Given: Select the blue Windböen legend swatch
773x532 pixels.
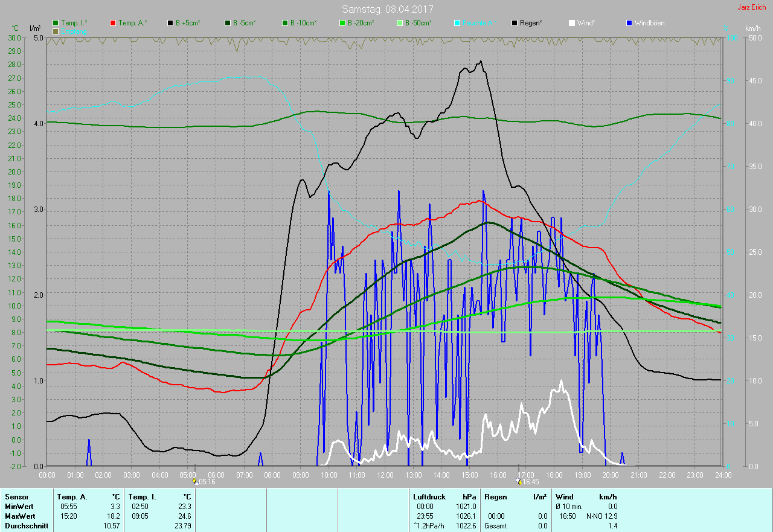Looking at the screenshot, I should (x=630, y=23).
